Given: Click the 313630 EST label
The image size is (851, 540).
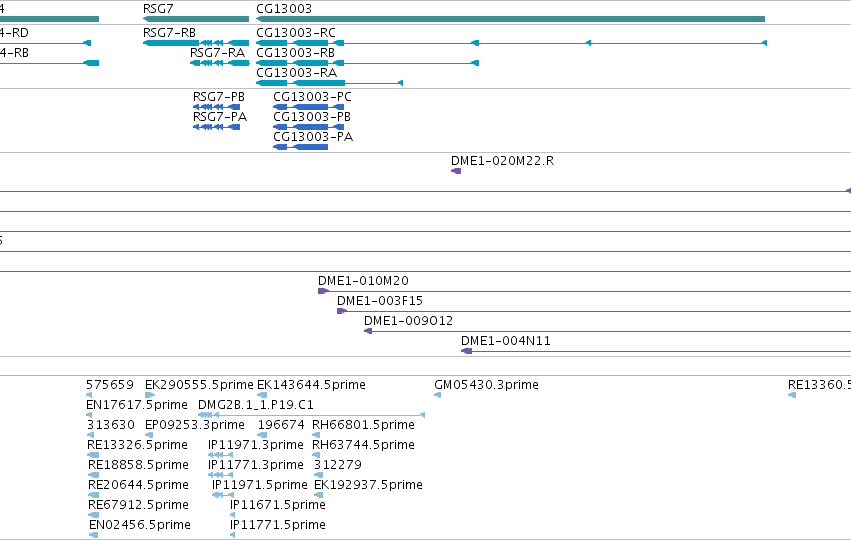Looking at the screenshot, I should pos(111,424).
